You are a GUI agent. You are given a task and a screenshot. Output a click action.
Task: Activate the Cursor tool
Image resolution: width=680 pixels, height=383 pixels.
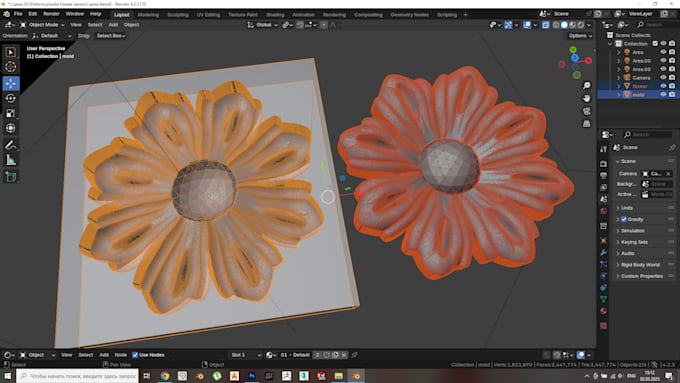click(x=11, y=67)
